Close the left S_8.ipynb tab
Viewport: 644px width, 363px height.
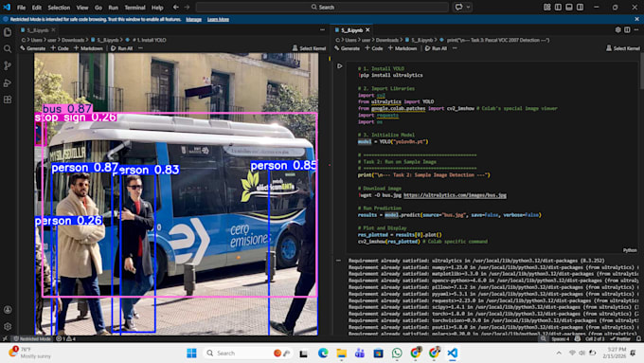point(53,29)
